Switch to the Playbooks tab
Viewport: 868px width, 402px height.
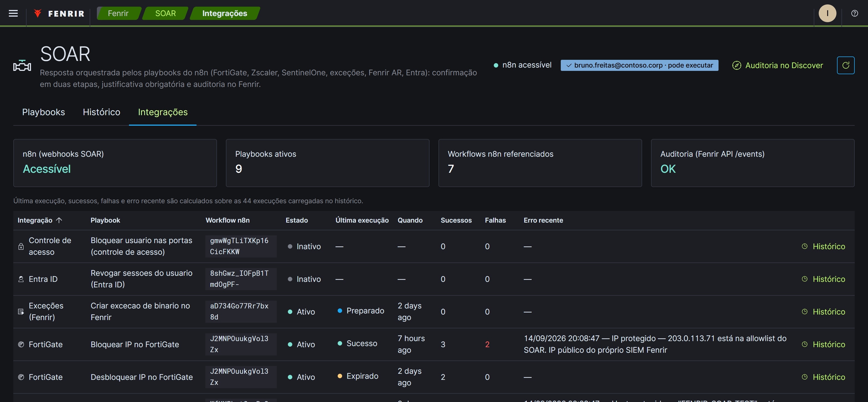pyautogui.click(x=43, y=112)
